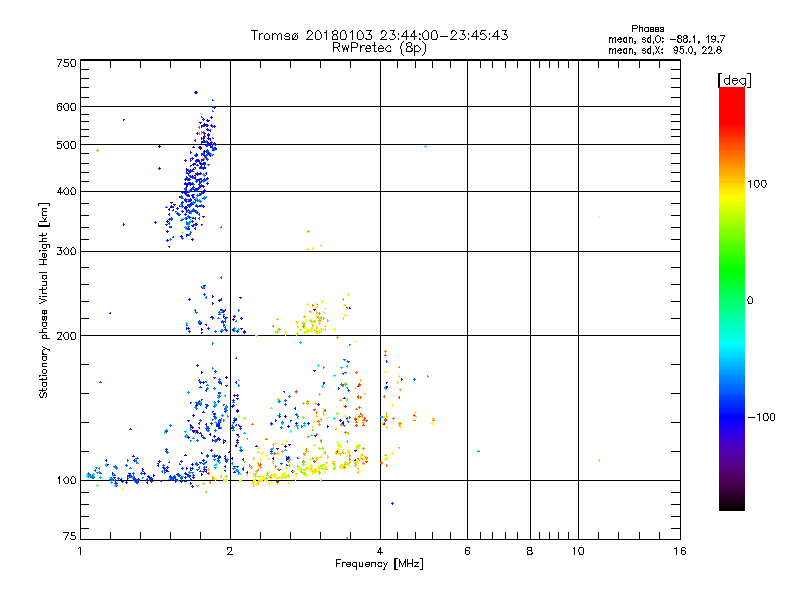800x600 pixels.
Task: Click the '16' frequency axis label
Action: point(680,551)
